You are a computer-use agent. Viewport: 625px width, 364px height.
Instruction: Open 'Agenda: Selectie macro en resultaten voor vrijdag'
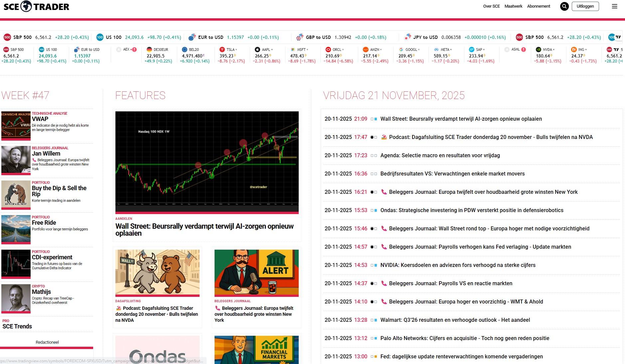point(440,155)
